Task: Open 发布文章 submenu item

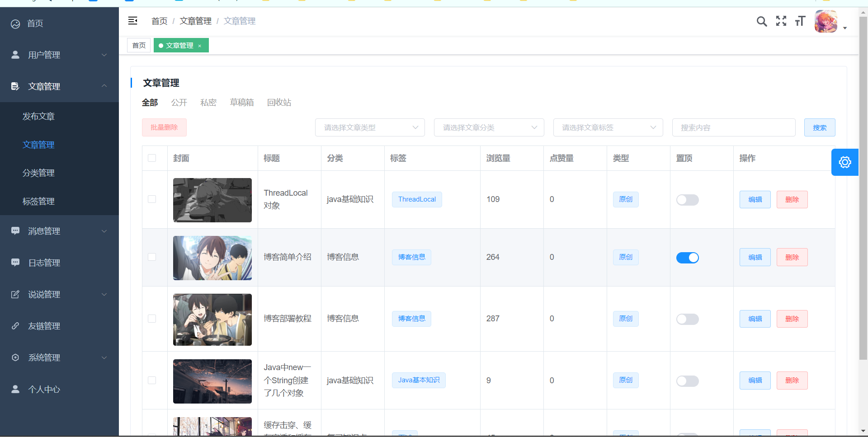Action: point(59,116)
